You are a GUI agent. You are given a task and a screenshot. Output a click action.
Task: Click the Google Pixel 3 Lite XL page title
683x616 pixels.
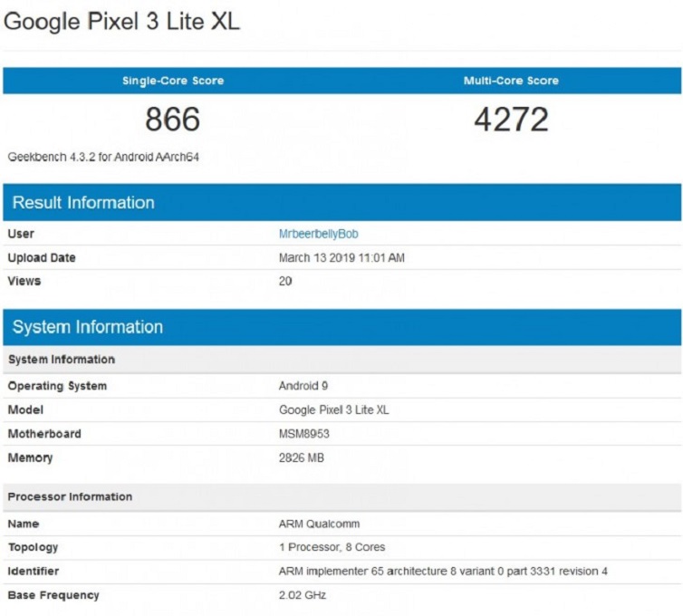pyautogui.click(x=121, y=22)
